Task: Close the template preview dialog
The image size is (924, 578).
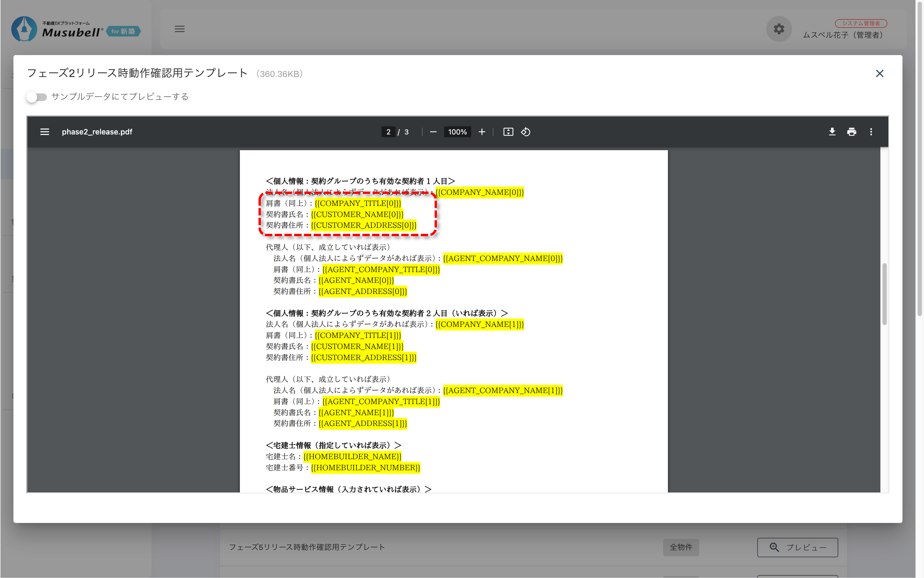Action: click(879, 73)
